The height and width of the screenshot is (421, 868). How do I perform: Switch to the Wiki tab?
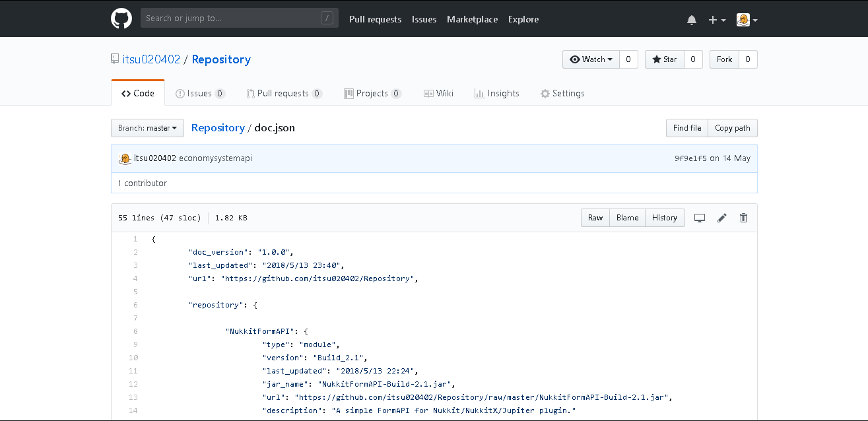click(438, 93)
